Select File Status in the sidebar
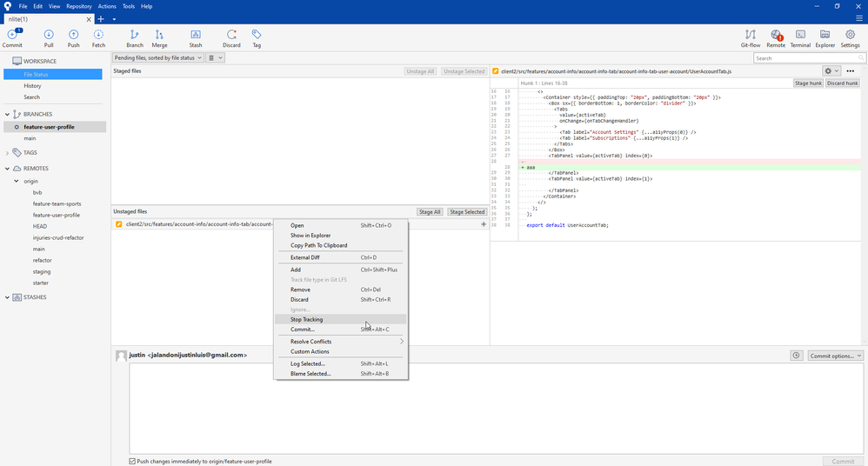 (53, 74)
